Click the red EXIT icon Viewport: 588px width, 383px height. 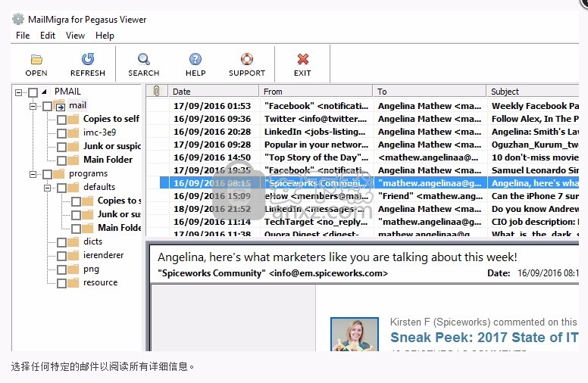(302, 59)
